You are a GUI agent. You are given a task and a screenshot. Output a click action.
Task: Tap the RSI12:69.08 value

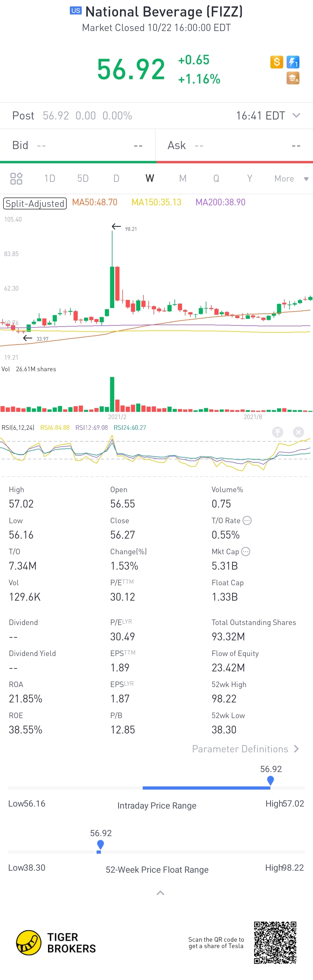(x=92, y=427)
